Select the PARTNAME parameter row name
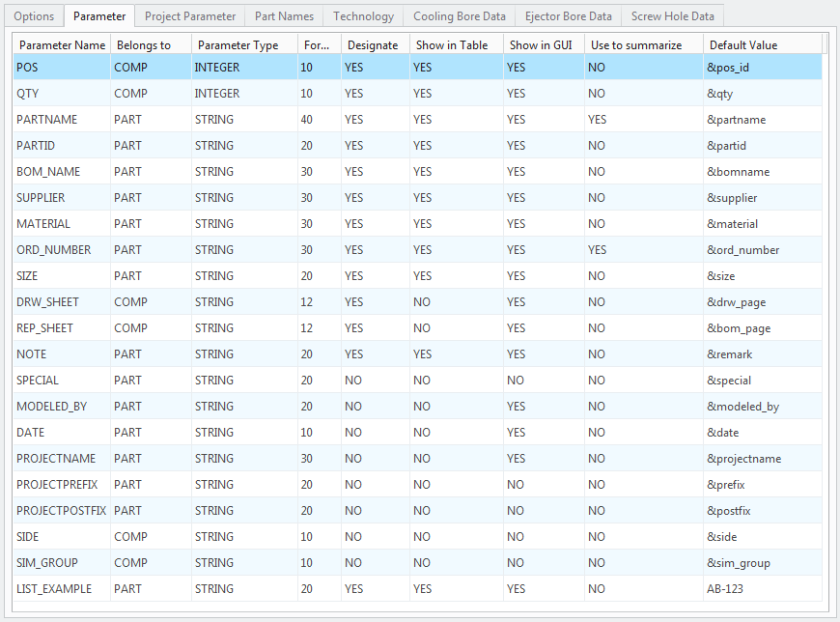The width and height of the screenshot is (840, 622). pyautogui.click(x=46, y=120)
